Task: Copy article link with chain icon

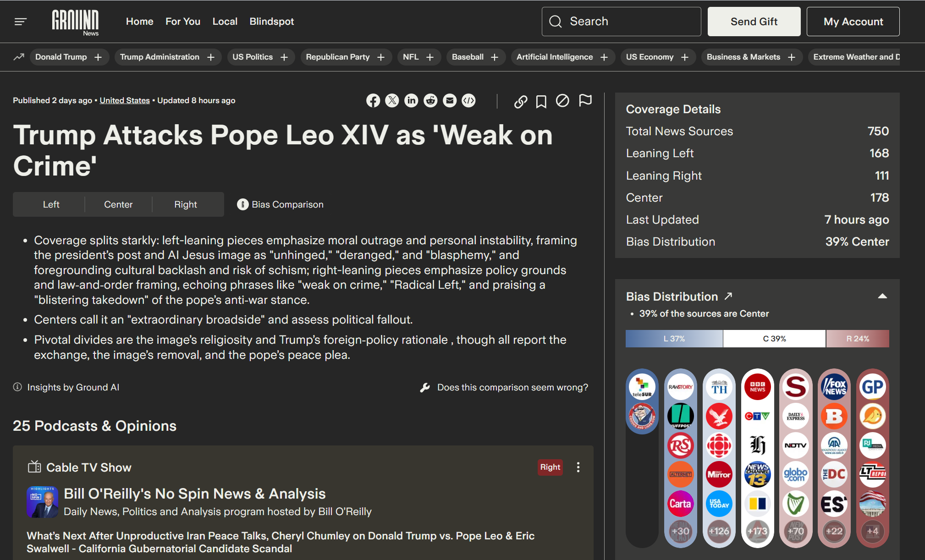Action: tap(520, 101)
